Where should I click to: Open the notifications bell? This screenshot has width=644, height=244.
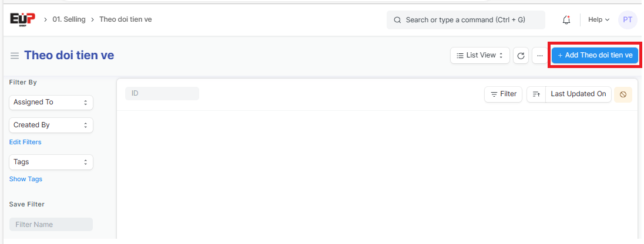[566, 20]
